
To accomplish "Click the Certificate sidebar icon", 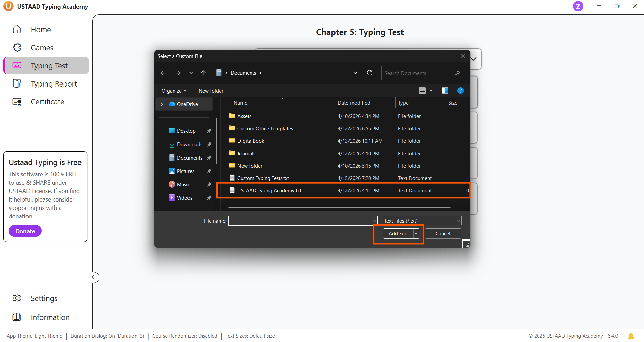I will point(17,102).
